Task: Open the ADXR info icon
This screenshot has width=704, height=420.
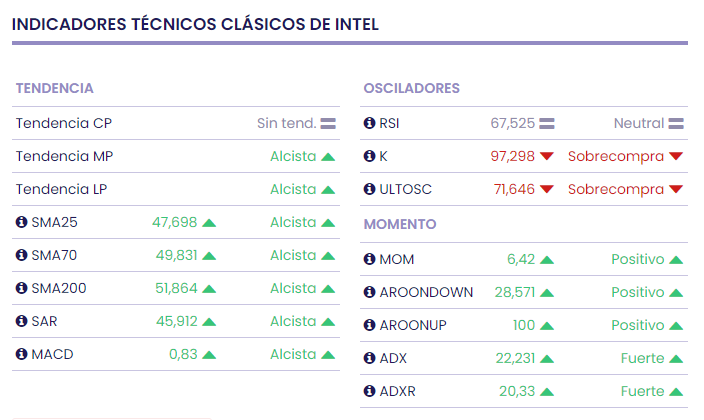Action: click(x=369, y=391)
